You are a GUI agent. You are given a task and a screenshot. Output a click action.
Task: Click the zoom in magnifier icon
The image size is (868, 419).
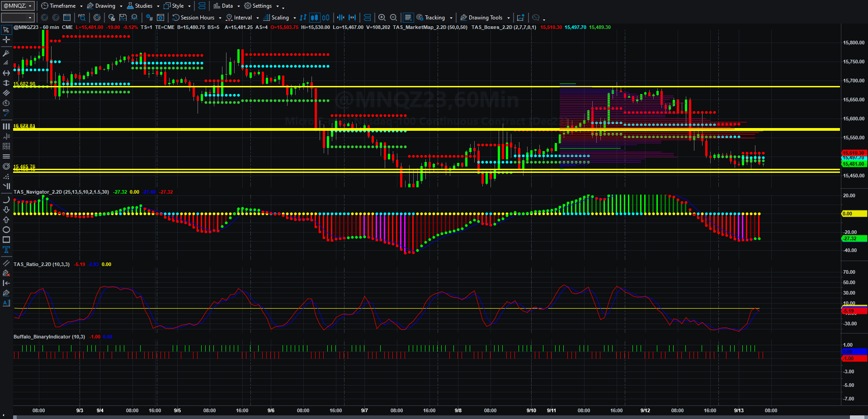click(382, 18)
